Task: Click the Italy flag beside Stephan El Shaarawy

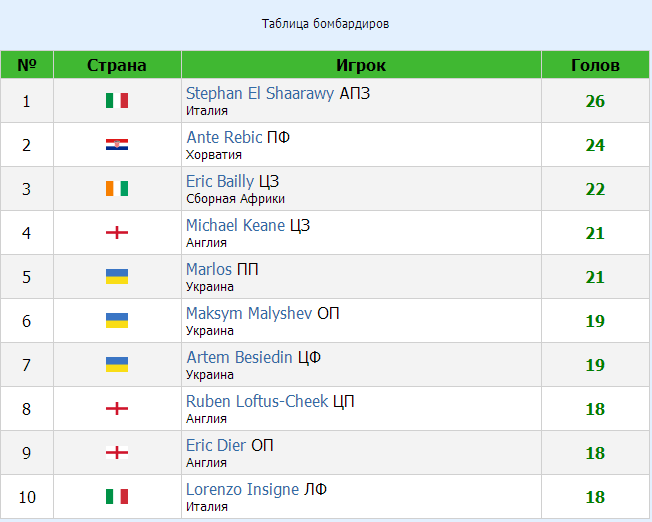Action: click(117, 101)
